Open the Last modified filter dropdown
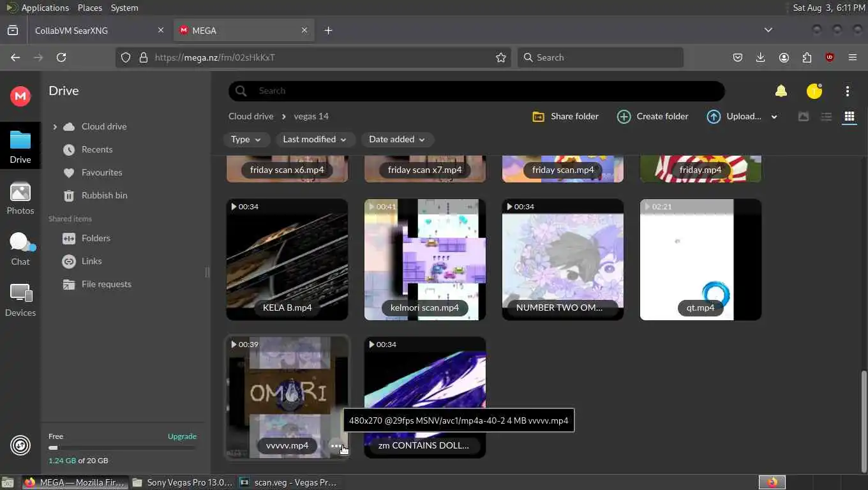Image resolution: width=868 pixels, height=490 pixels. (x=315, y=140)
